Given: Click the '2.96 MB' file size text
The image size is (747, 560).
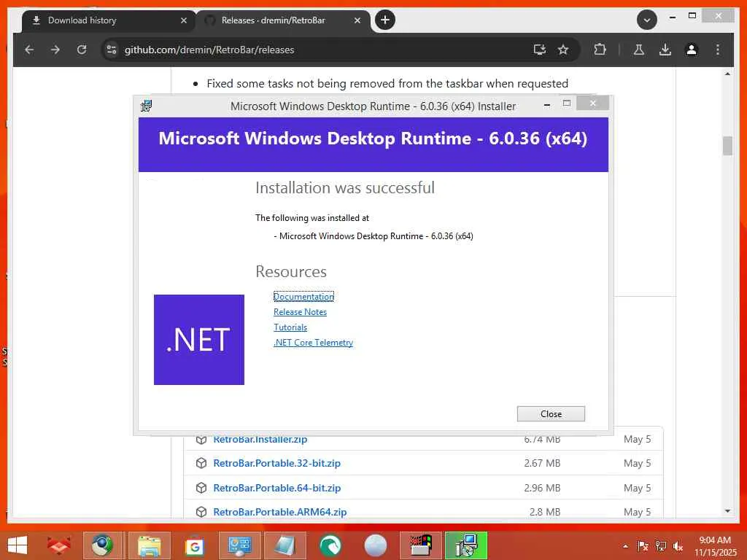Looking at the screenshot, I should point(542,488).
